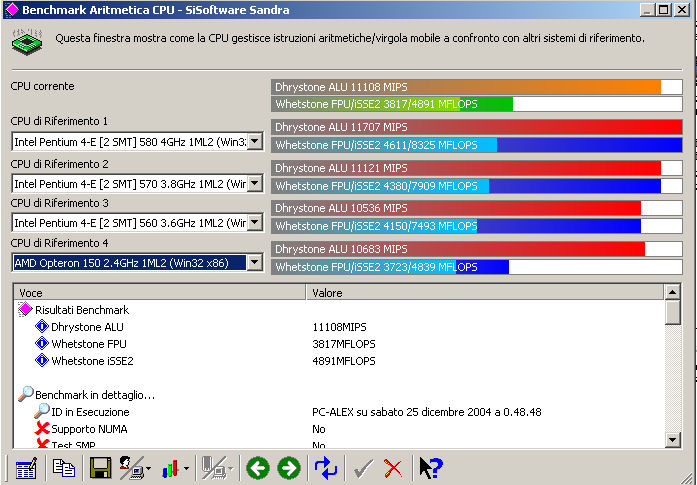This screenshot has height=485, width=697.
Task: Click the CPU di Riferimento 1 label
Action: click(x=59, y=121)
